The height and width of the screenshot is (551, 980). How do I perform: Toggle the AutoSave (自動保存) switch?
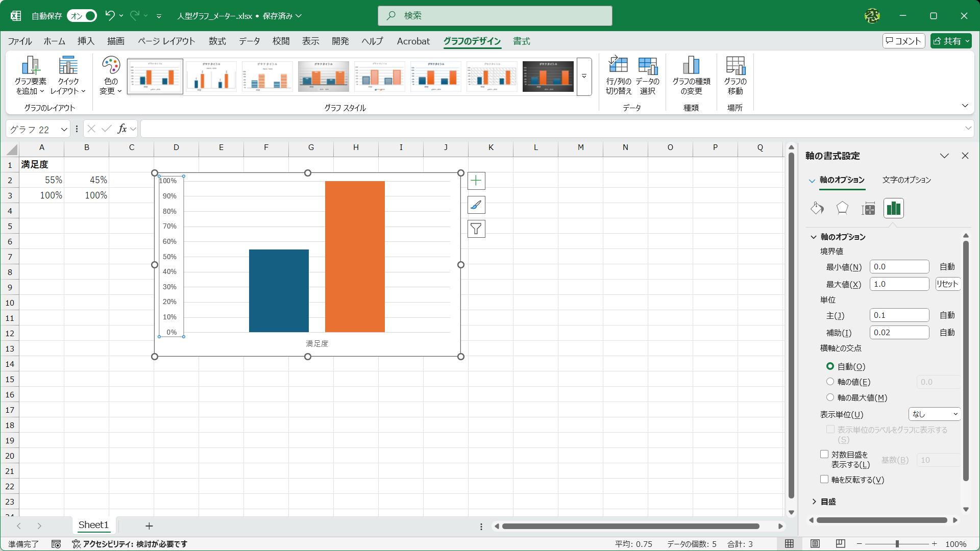tap(82, 16)
